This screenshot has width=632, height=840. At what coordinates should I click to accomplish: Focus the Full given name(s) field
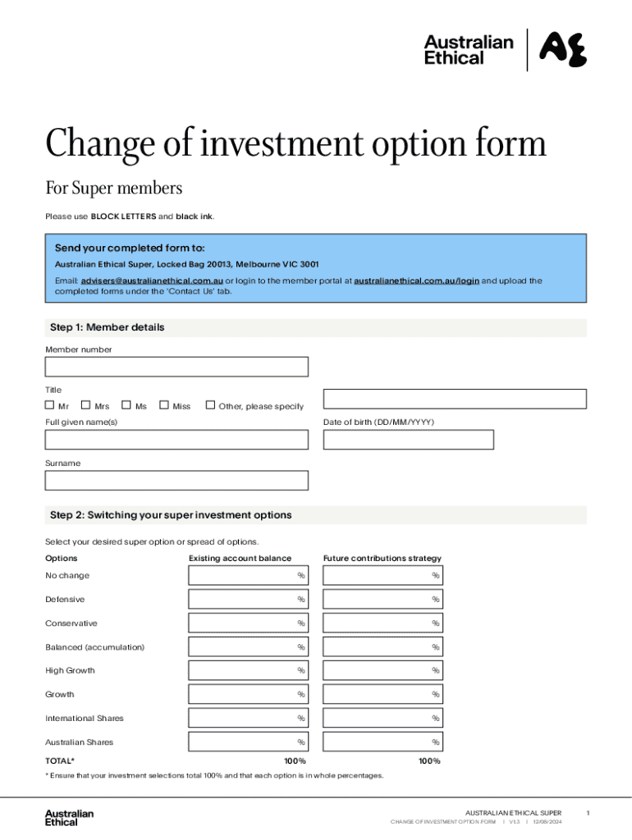click(x=176, y=440)
